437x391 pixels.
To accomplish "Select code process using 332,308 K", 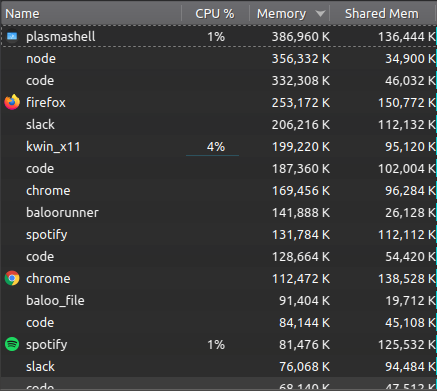I will pos(219,80).
